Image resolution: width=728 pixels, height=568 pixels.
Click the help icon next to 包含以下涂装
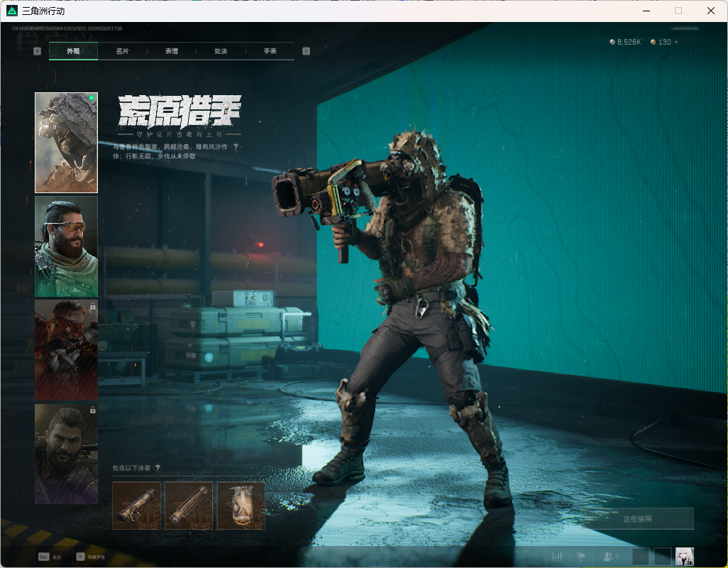[x=158, y=468]
